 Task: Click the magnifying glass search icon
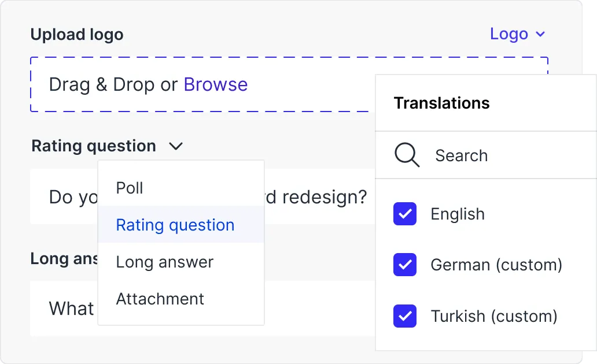click(407, 155)
